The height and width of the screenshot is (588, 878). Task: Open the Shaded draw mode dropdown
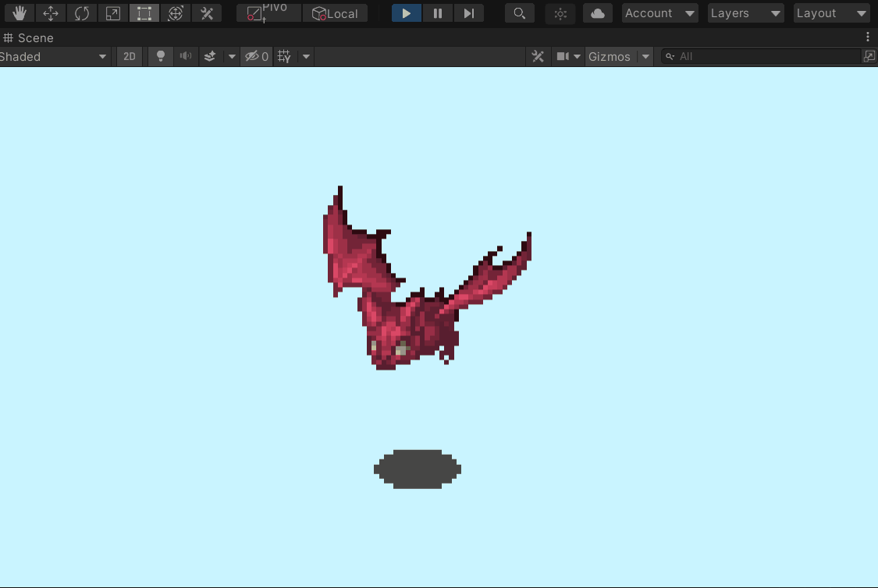[x=53, y=56]
